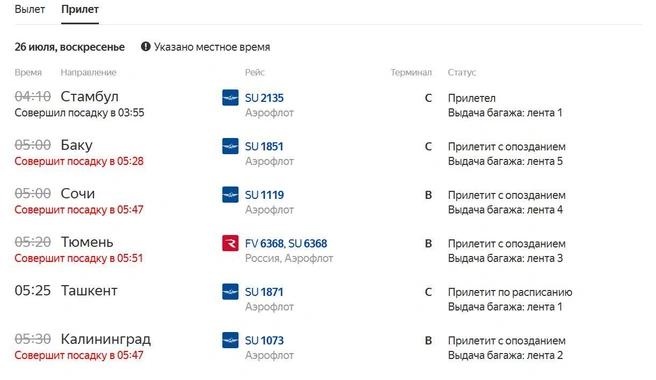Screen dimensions: 656x380
Task: Click Aeroflot logo next to SU 1119
Action: tap(230, 195)
